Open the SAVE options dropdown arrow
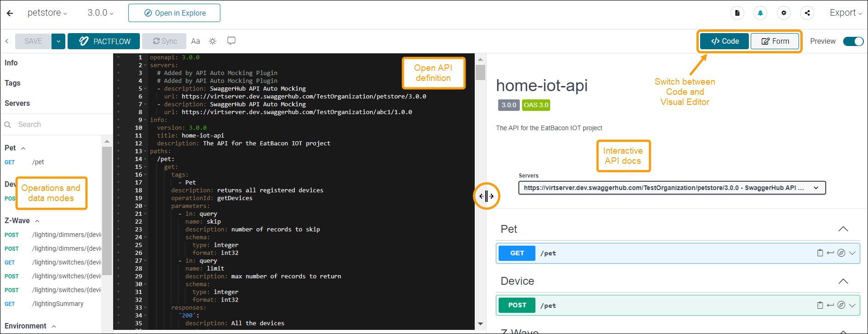The image size is (868, 334). 58,41
